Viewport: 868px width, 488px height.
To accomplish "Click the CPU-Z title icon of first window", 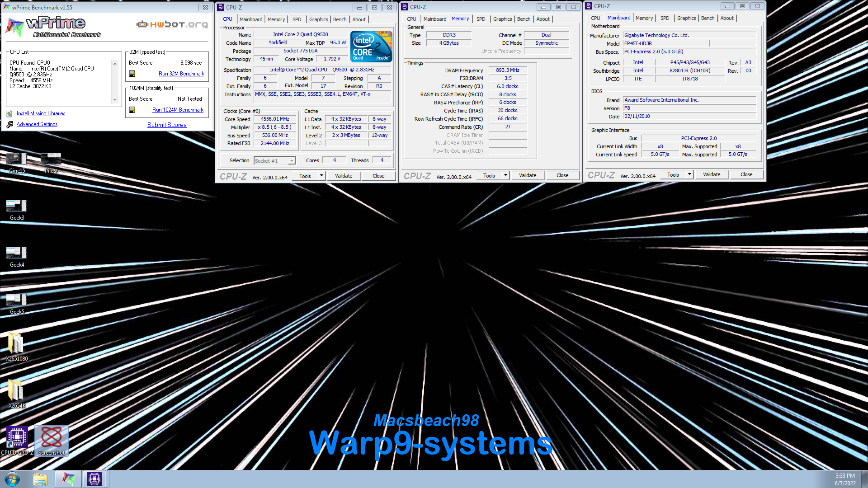I will tap(221, 7).
